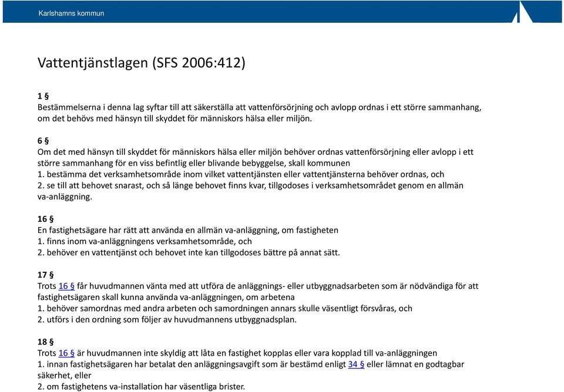
Task: Click the heading 1 §
Action: [x=43, y=96]
